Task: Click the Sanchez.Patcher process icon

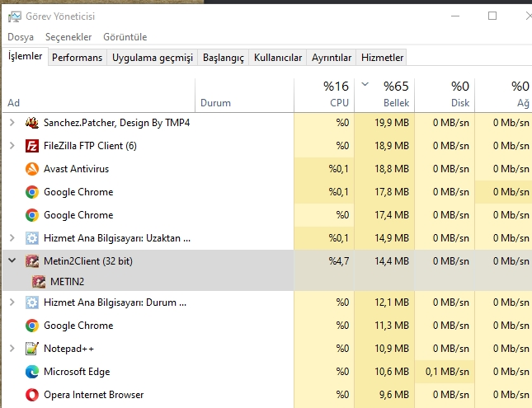Action: point(32,123)
